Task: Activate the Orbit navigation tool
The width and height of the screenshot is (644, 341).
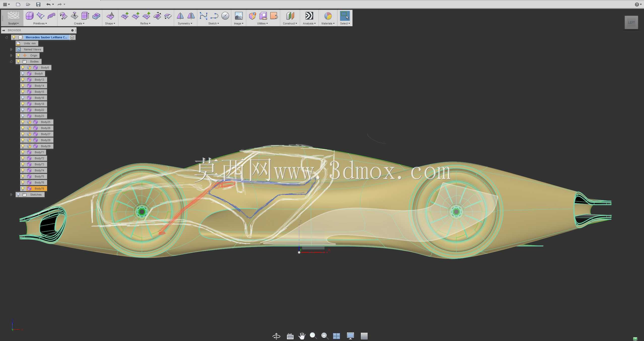Action: tap(276, 336)
